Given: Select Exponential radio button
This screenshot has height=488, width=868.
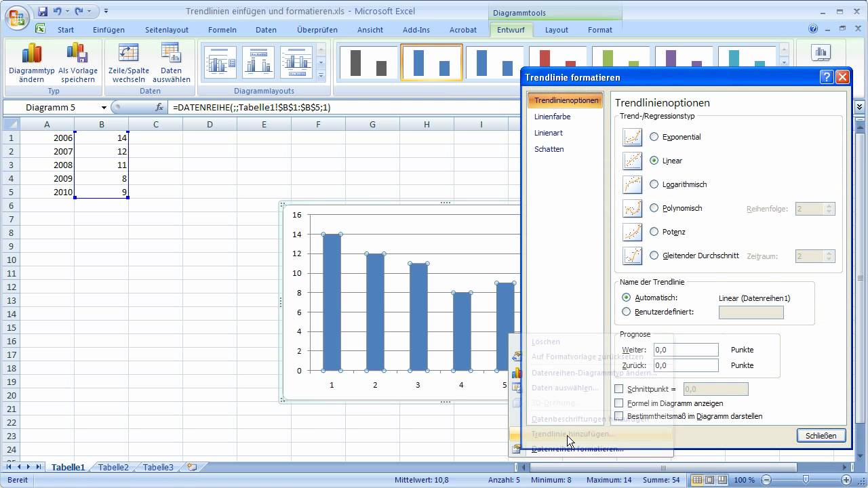Looking at the screenshot, I should pyautogui.click(x=654, y=137).
